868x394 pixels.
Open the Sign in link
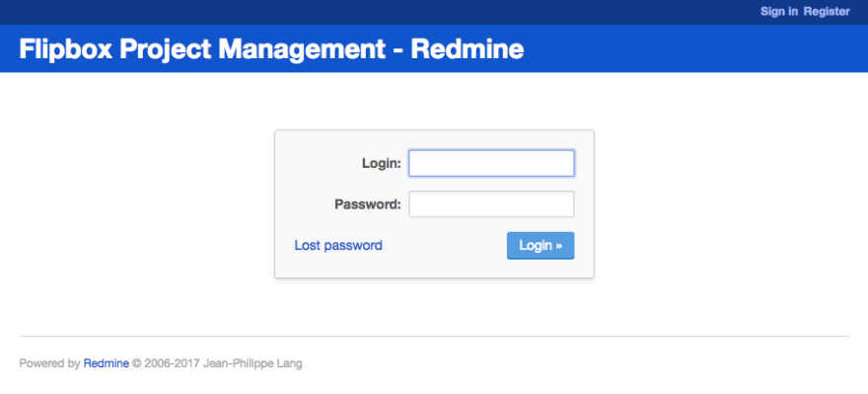[x=779, y=12]
